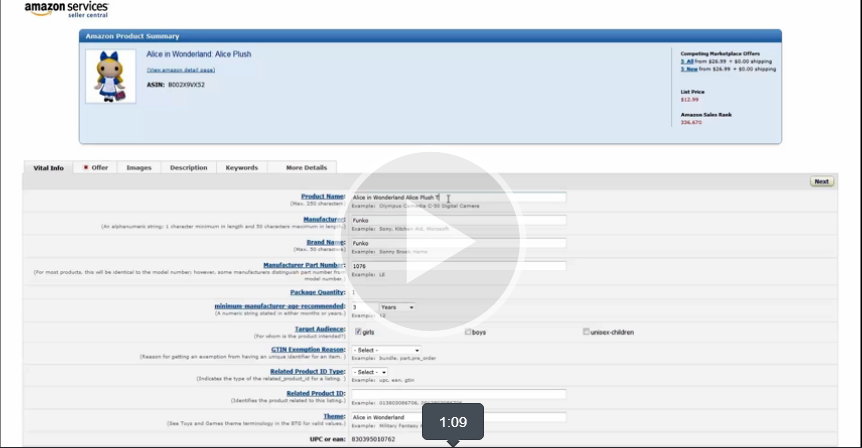The height and width of the screenshot is (448, 862).
Task: Open the Years unit dropdown
Action: coord(397,307)
